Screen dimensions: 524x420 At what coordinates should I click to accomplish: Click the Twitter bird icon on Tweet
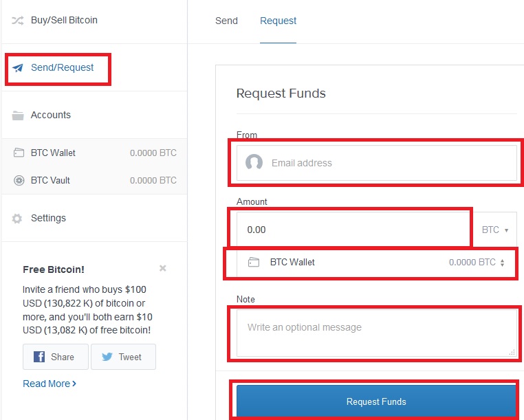pyautogui.click(x=107, y=357)
